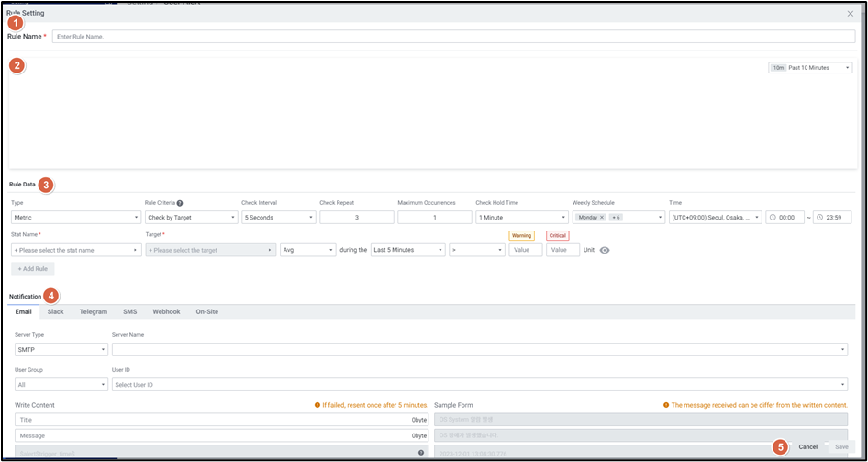Select the Webhook notification tab
The image size is (868, 462).
[166, 312]
